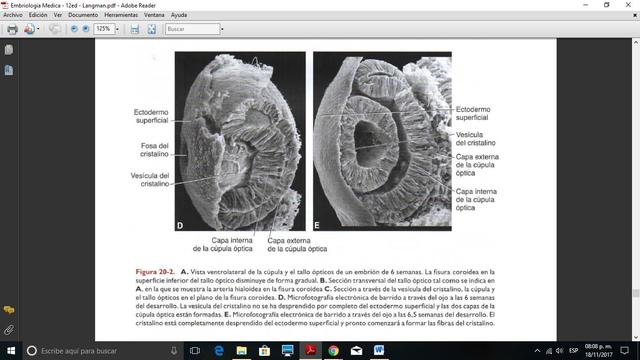Open the Buscar search options dropdown
Viewport: 640px width, 360px height.
pyautogui.click(x=222, y=29)
